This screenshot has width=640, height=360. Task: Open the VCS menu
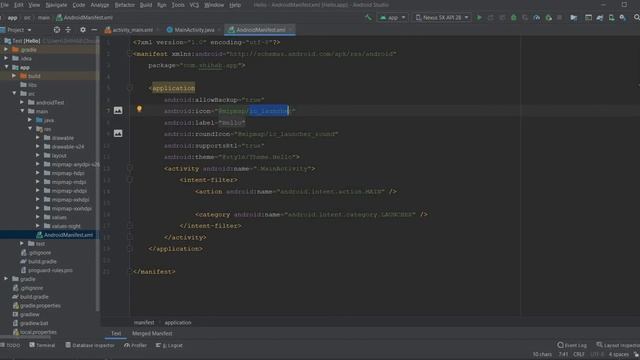point(194,5)
